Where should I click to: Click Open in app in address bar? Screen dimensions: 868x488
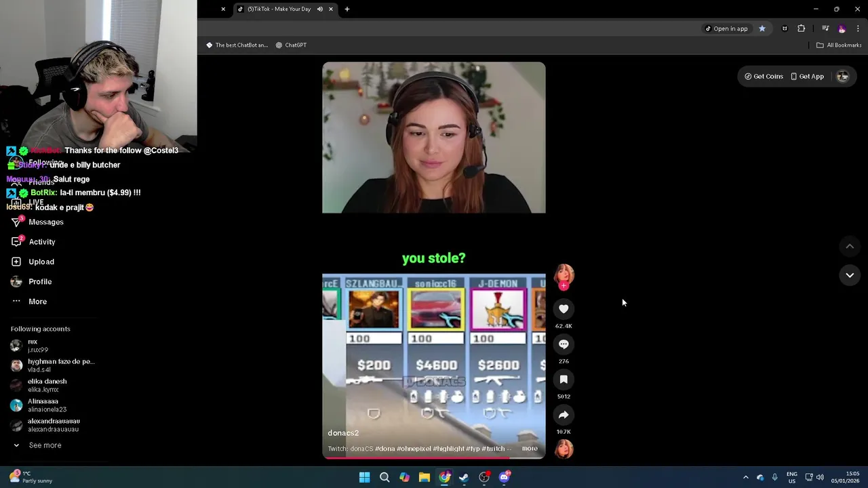point(726,28)
